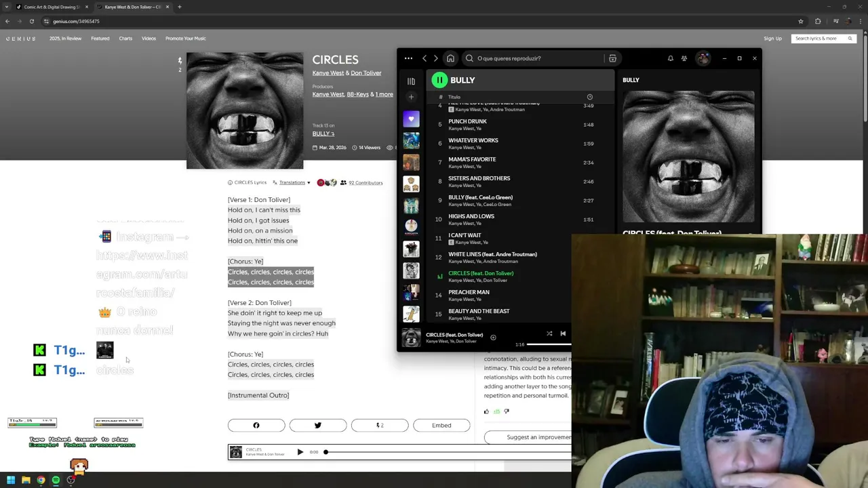Pause the BULLY album in Spotify
The width and height of the screenshot is (868, 488).
[x=439, y=80]
